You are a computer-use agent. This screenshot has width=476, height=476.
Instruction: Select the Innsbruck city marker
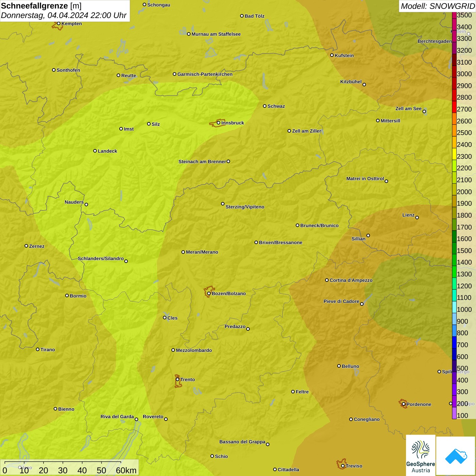click(219, 123)
